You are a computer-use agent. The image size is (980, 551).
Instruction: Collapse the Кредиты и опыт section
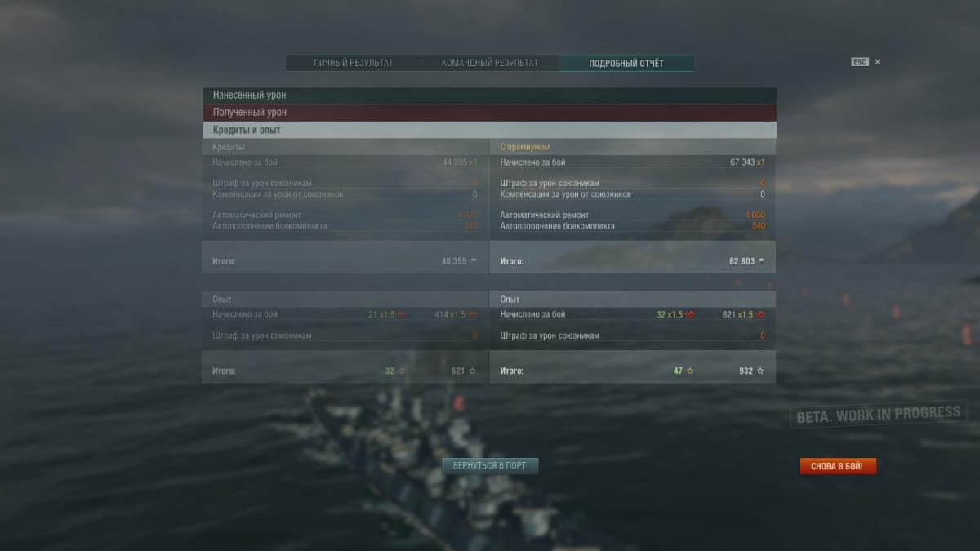pos(489,130)
